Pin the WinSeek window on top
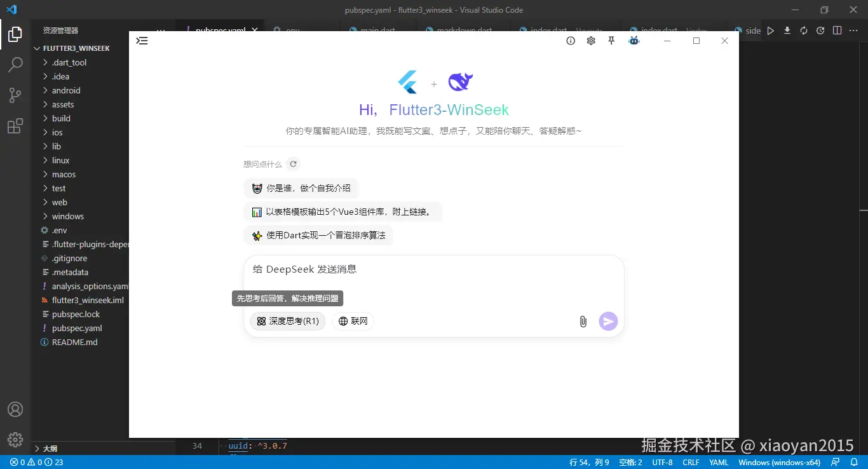Image resolution: width=868 pixels, height=469 pixels. (x=611, y=41)
